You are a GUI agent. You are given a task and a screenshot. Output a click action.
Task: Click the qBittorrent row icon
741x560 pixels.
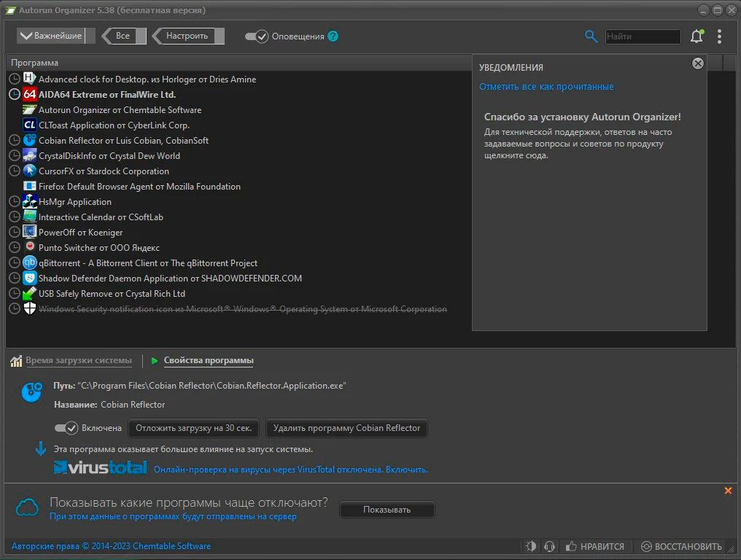click(x=30, y=262)
